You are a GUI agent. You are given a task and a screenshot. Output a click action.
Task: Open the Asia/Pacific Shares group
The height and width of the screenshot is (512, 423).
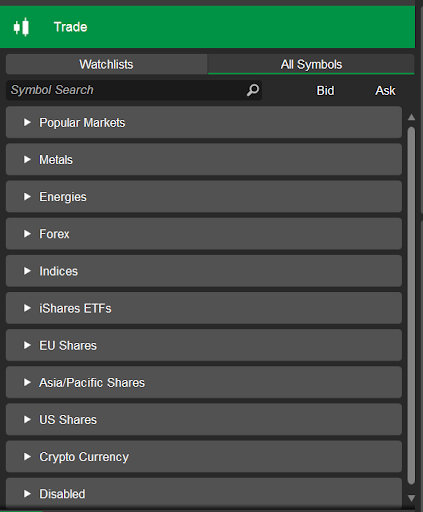(204, 382)
